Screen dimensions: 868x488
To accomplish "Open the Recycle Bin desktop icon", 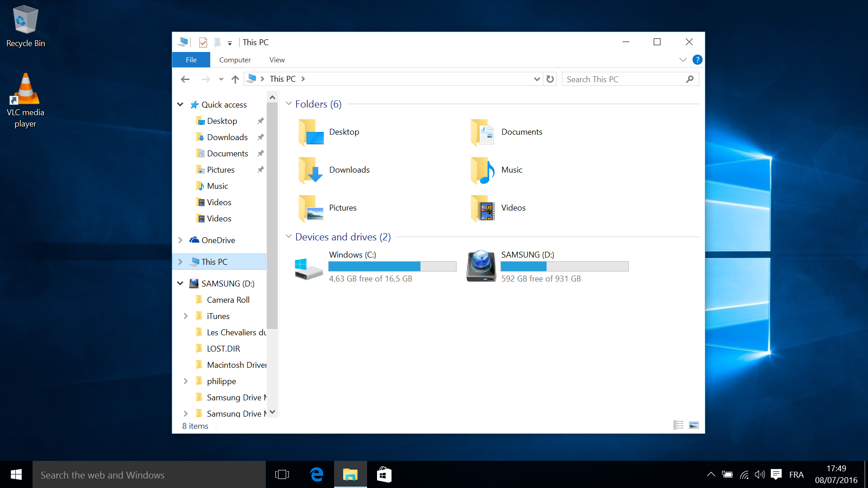I will click(x=25, y=26).
